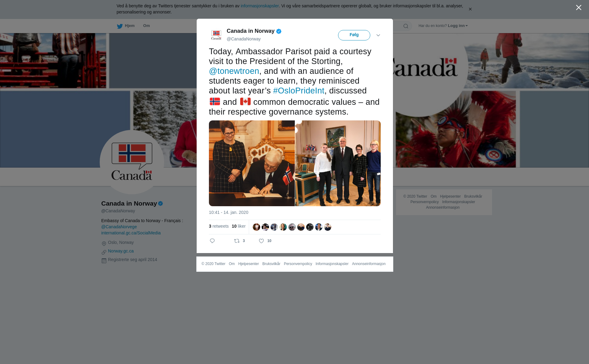Like the tweet with the heart icon

tap(261, 241)
